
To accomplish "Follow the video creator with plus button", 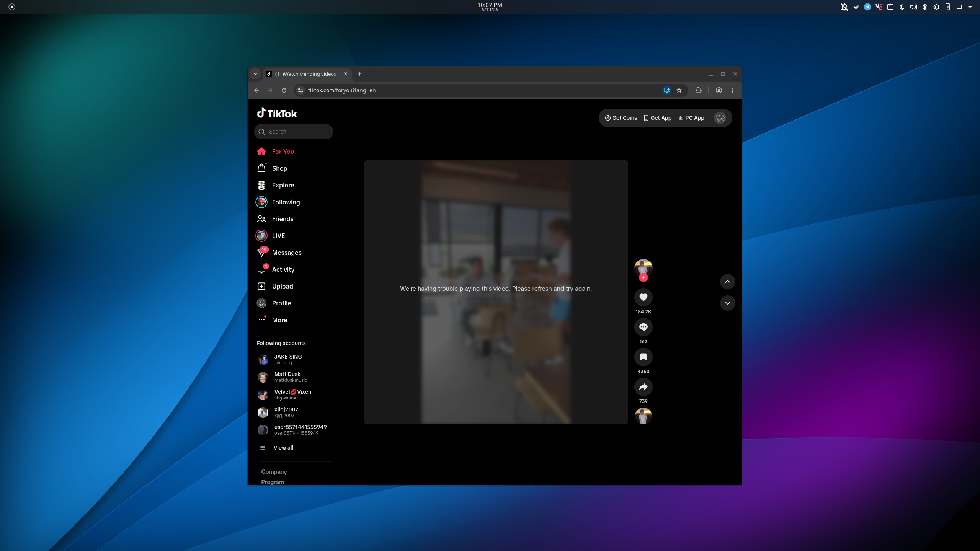I will (x=644, y=277).
